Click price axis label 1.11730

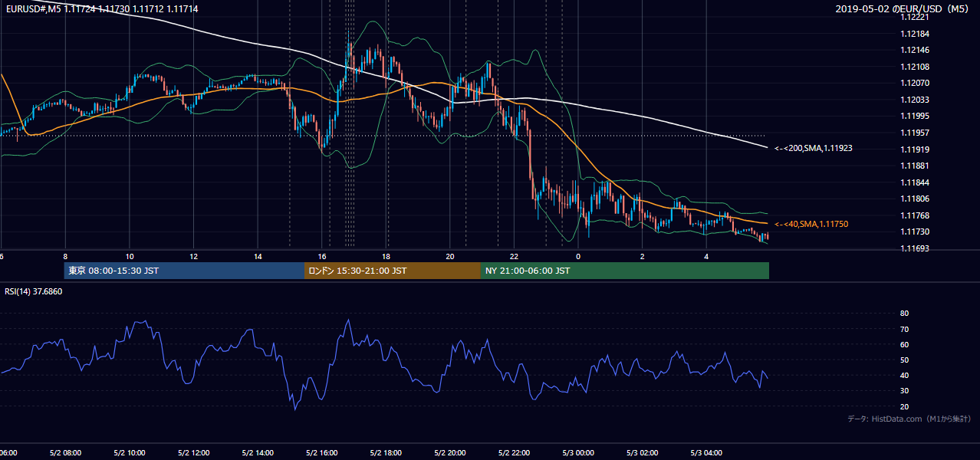coord(915,232)
